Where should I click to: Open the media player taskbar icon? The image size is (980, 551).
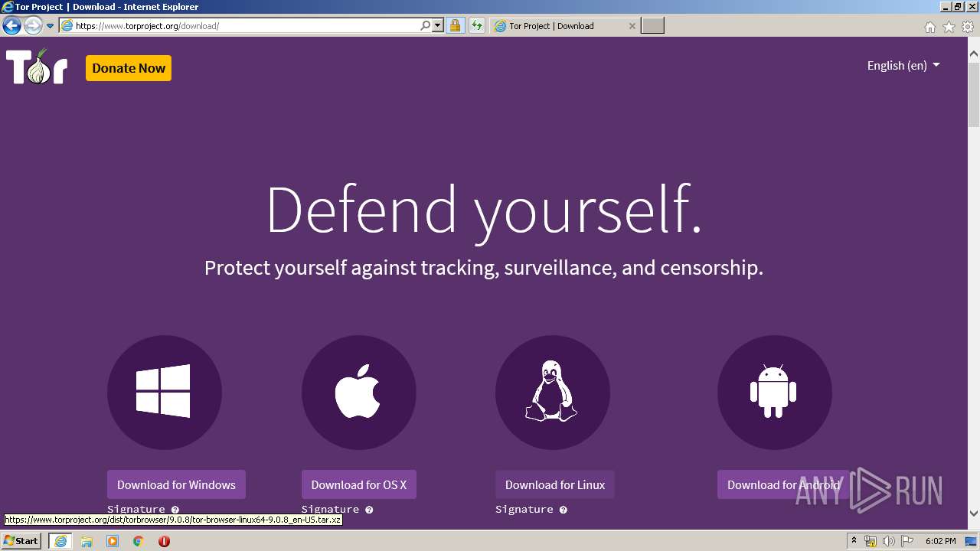click(x=113, y=541)
